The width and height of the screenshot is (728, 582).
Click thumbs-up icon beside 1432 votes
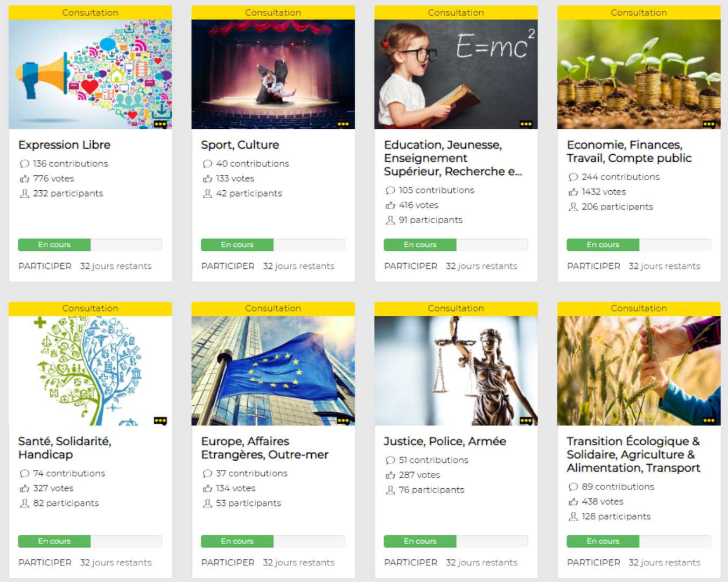point(573,192)
